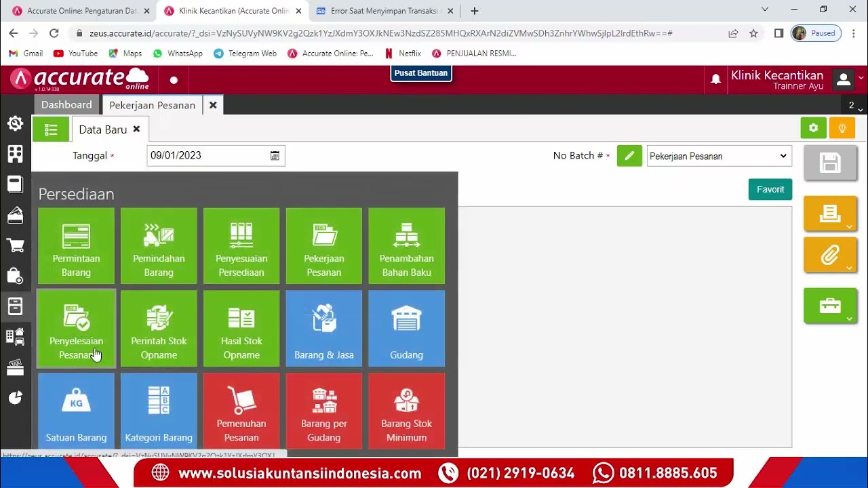Click the browser profile Paused button
Screen dimensions: 868x488
tap(816, 33)
